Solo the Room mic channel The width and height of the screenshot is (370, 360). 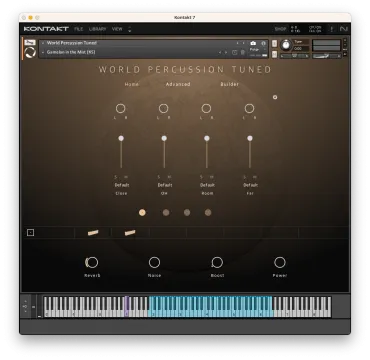click(202, 177)
